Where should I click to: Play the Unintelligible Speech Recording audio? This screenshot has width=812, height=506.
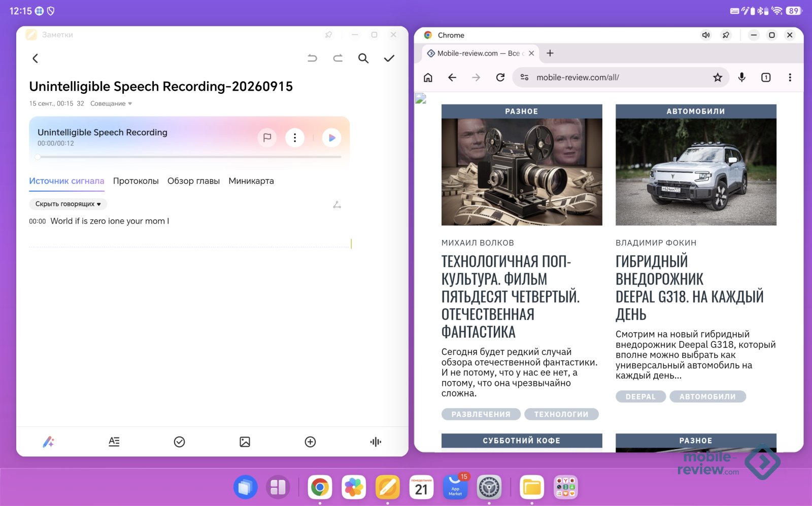point(331,138)
